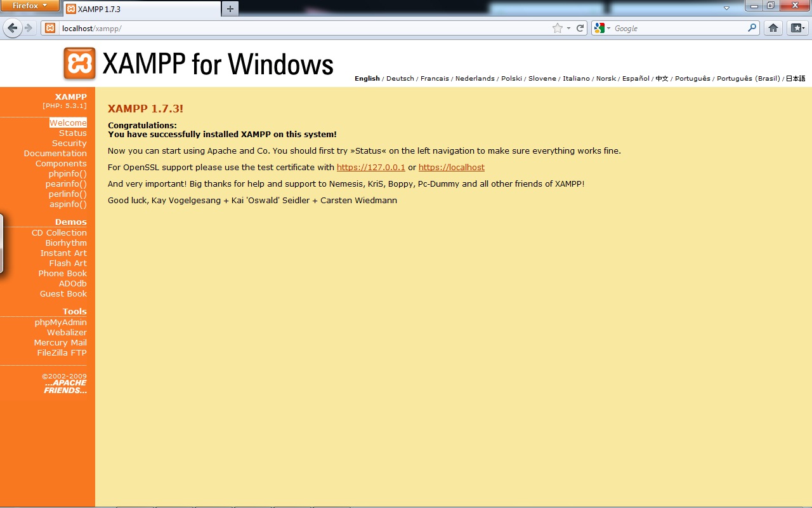Switch language to Norsk

(x=606, y=79)
